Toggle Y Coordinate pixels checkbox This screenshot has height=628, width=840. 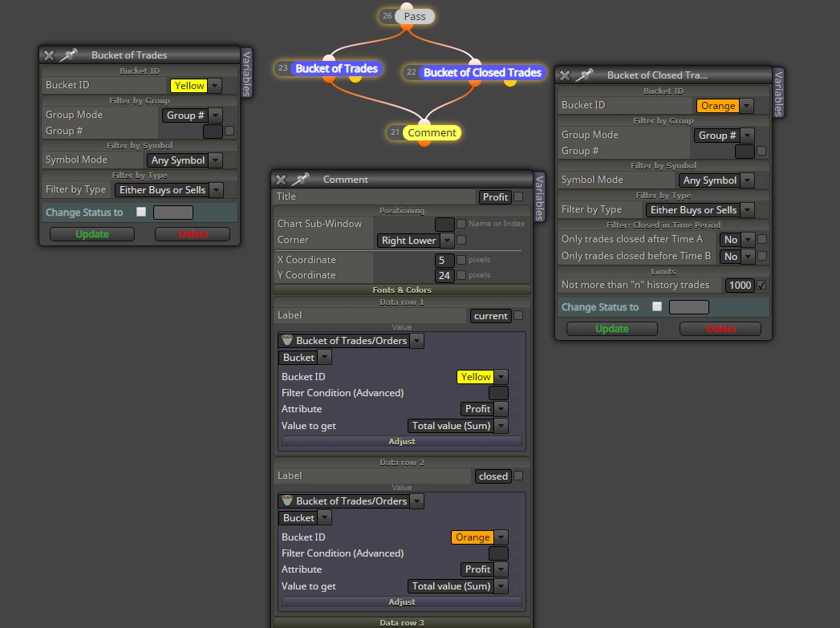(461, 275)
